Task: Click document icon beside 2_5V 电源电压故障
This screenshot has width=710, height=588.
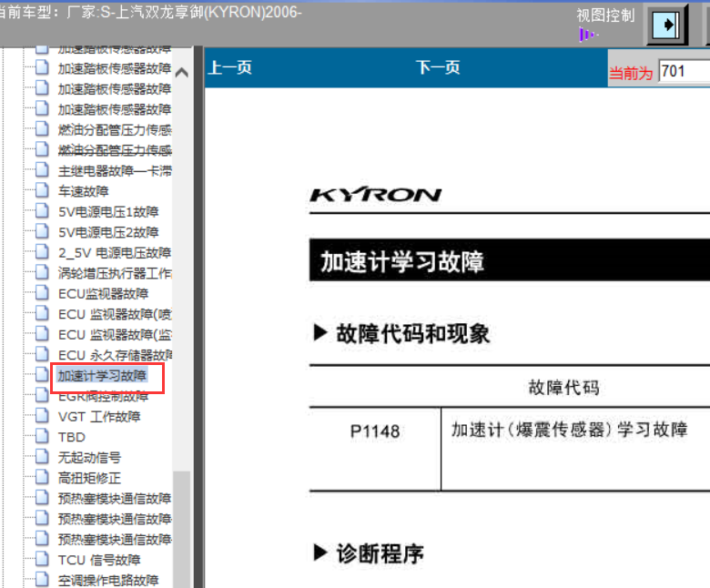Action: [x=42, y=252]
